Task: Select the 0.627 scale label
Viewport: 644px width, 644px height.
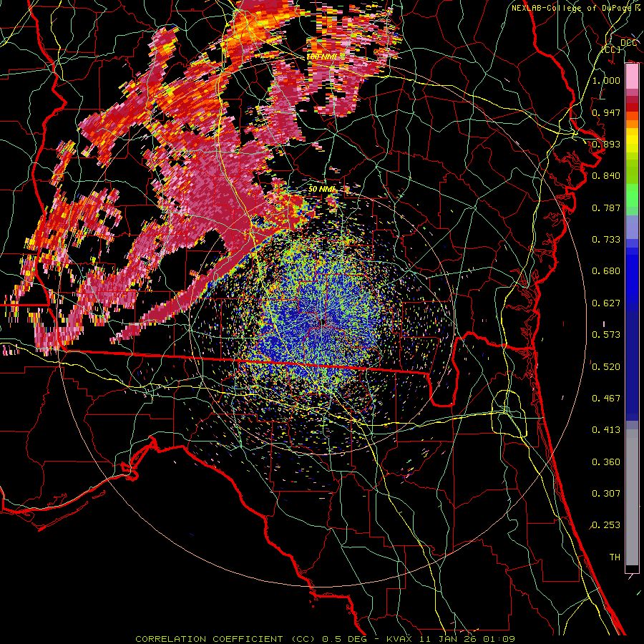Action: click(606, 303)
